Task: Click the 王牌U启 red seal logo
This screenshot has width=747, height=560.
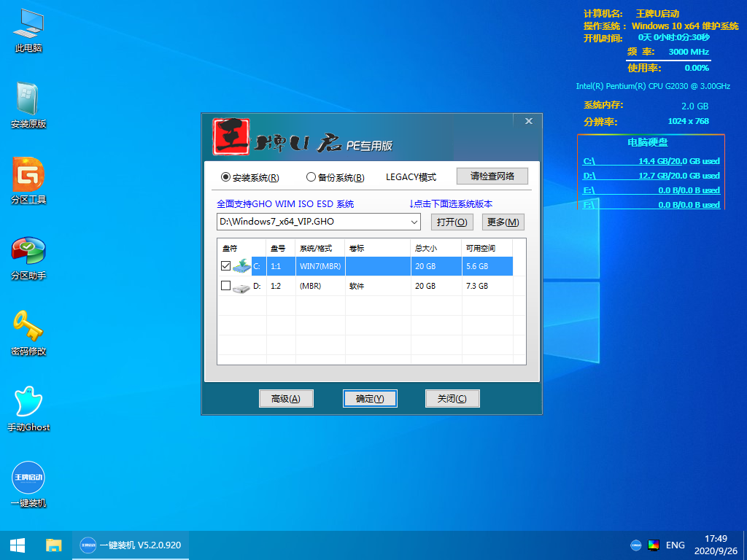Action: pyautogui.click(x=231, y=136)
